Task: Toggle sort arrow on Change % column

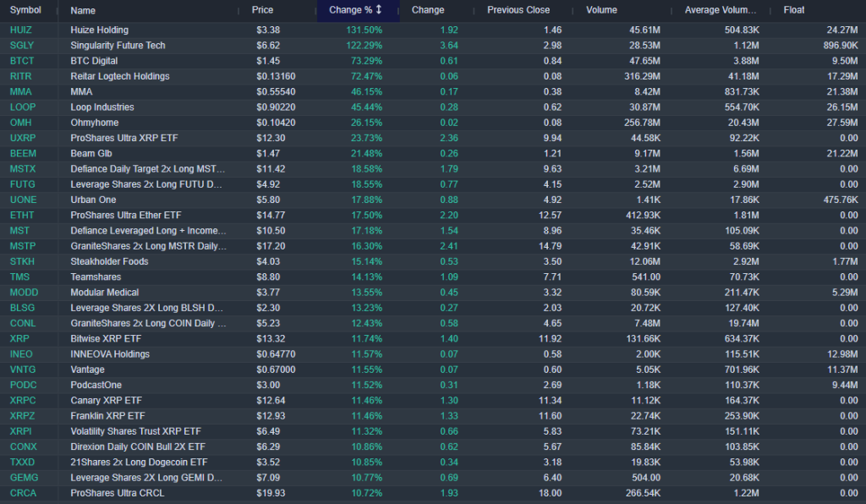Action: click(379, 9)
